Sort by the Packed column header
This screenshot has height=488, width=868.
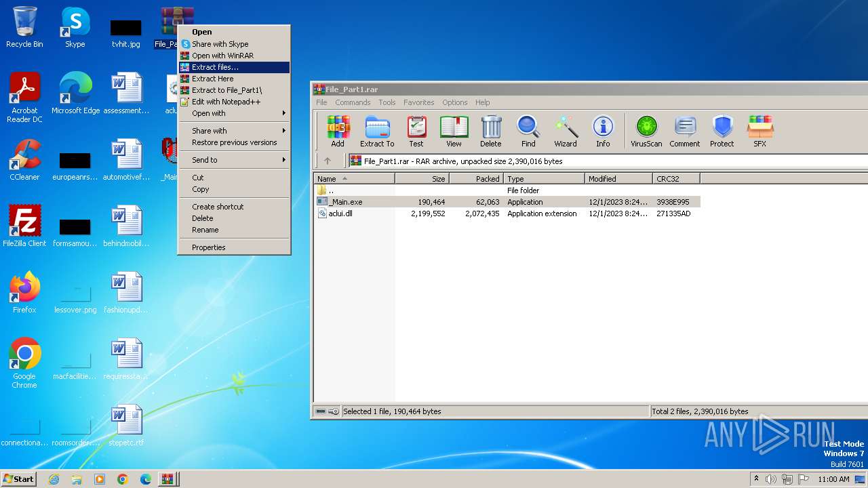(477, 179)
